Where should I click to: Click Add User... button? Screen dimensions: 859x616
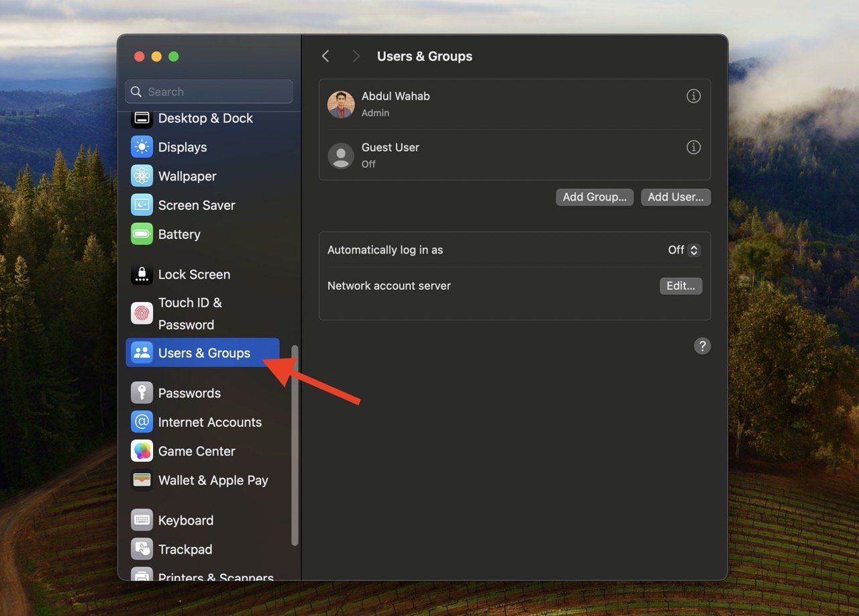675,197
